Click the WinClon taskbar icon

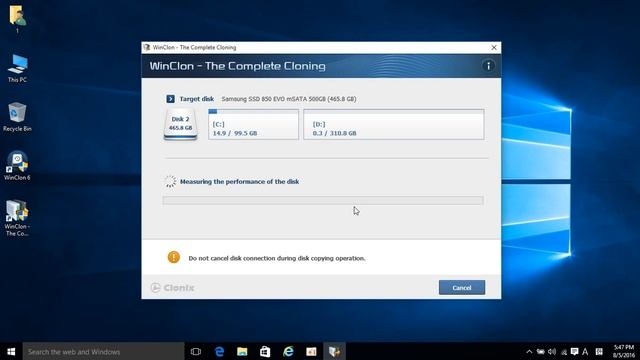point(334,351)
